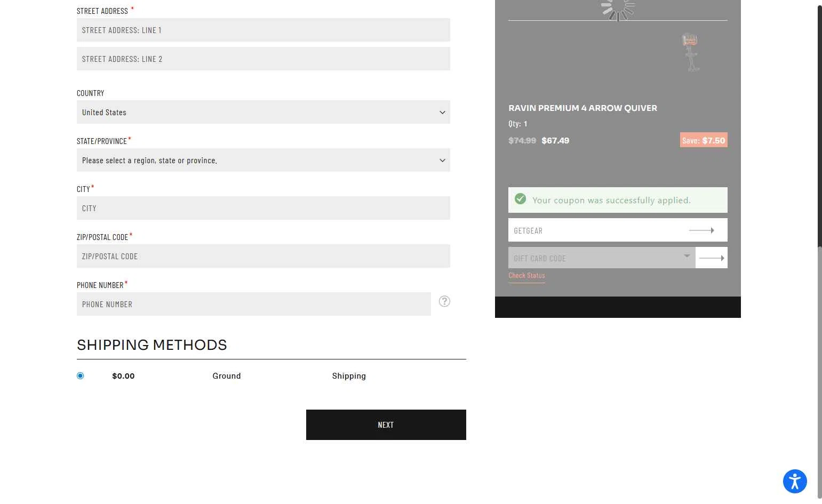The height and width of the screenshot is (504, 822).
Task: Click the struck-through price '$74.99'
Action: click(x=522, y=141)
